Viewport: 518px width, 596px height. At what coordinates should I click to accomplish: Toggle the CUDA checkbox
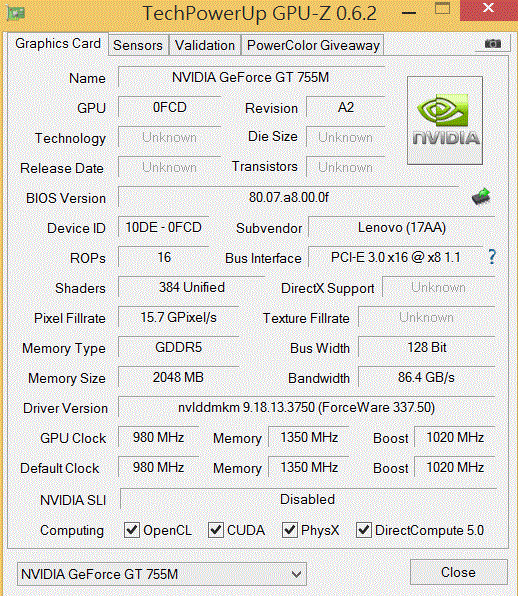215,529
